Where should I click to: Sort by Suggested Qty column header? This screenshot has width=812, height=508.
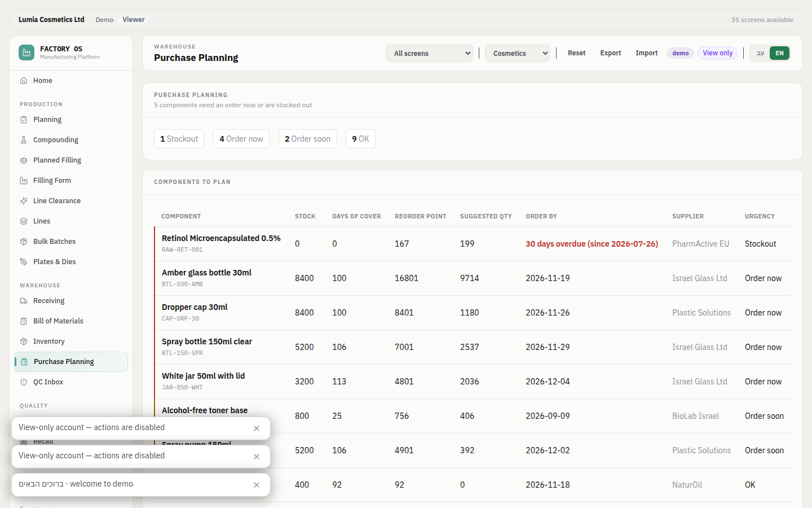(486, 216)
